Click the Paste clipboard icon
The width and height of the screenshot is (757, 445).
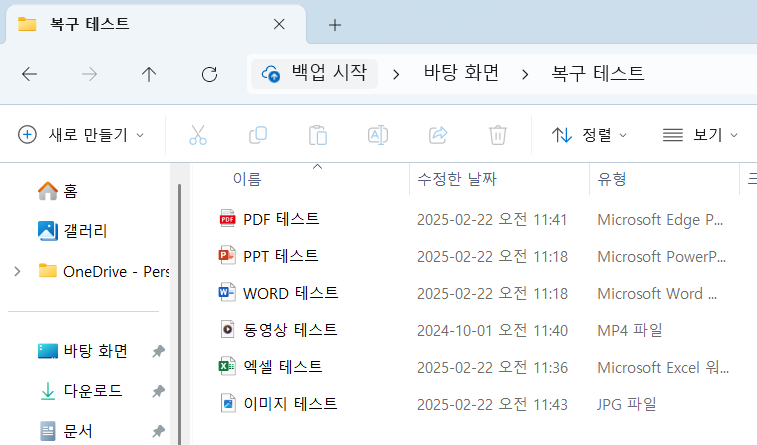click(318, 135)
